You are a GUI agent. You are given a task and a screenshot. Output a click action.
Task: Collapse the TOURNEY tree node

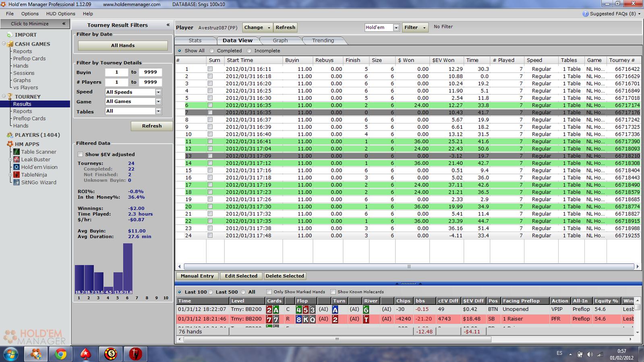coord(4,97)
